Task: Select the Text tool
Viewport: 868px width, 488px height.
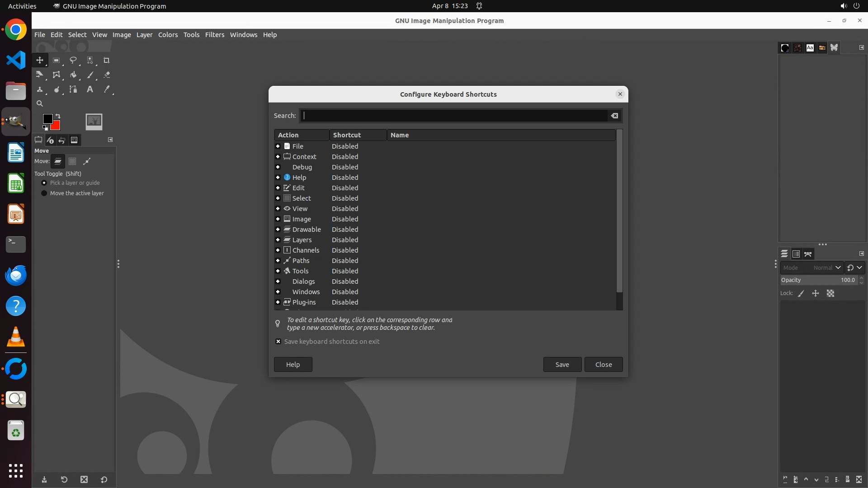Action: 90,89
